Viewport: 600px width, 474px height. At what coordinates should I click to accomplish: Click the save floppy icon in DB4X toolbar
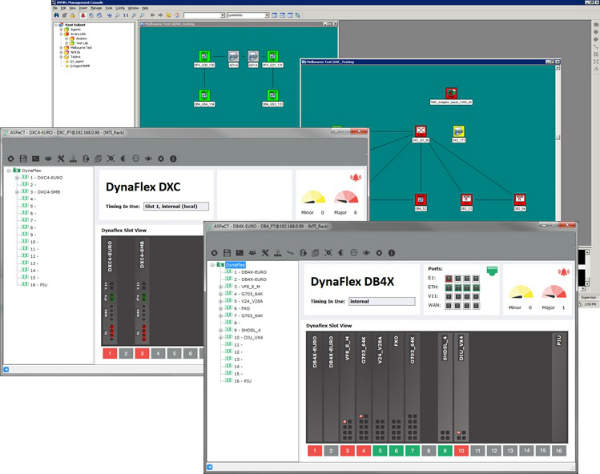[228, 251]
